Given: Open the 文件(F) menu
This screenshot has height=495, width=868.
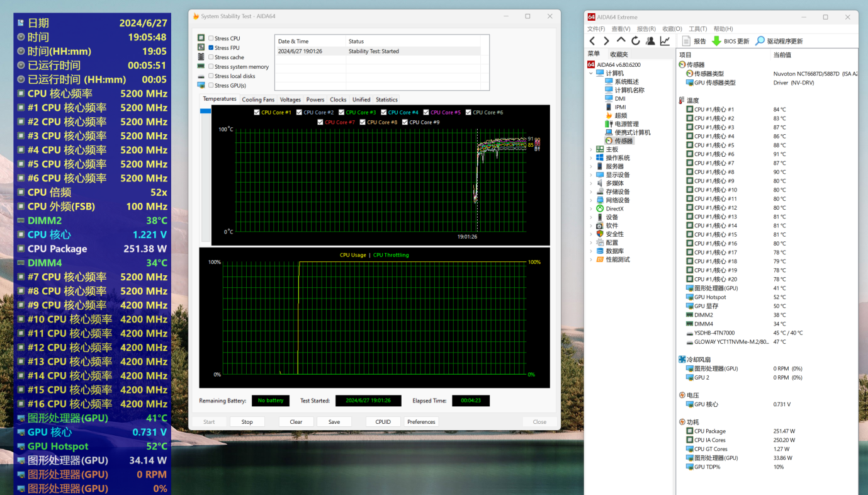Looking at the screenshot, I should (x=596, y=29).
